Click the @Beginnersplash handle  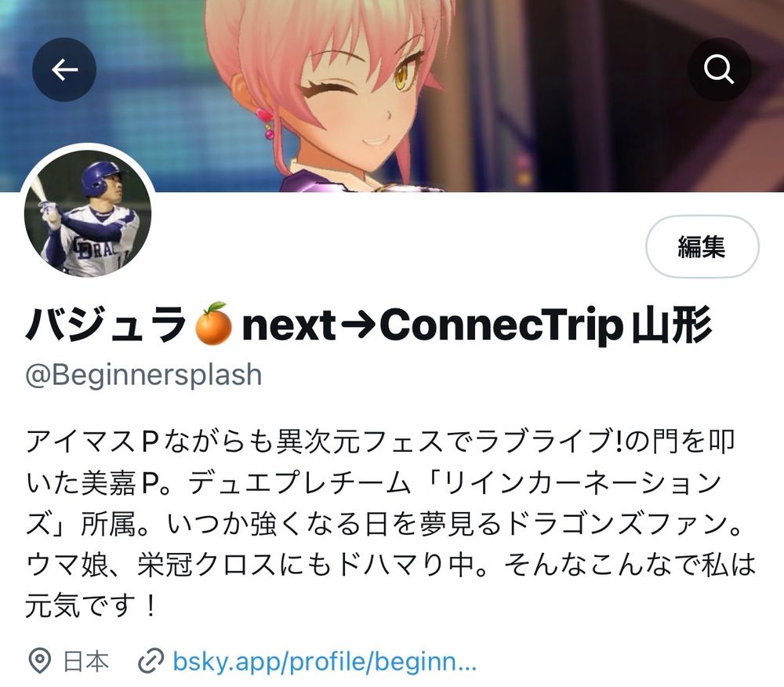point(143,375)
